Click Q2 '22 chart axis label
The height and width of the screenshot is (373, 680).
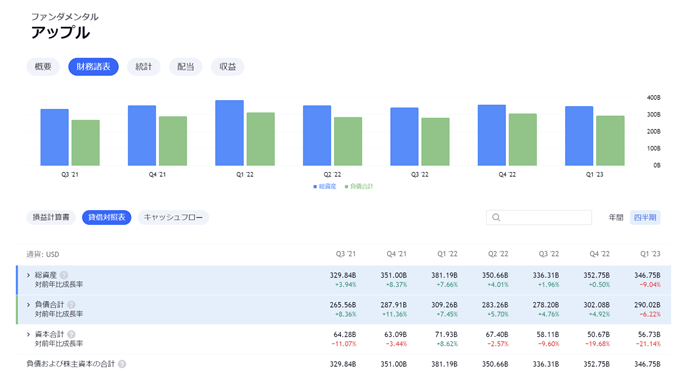(x=332, y=174)
